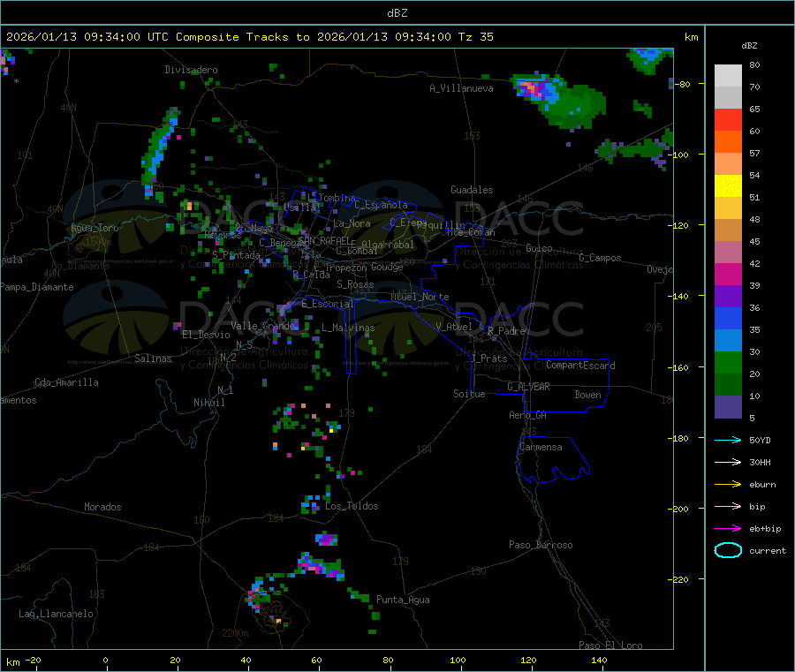Click the Guadales map label
This screenshot has width=795, height=672.
point(472,190)
